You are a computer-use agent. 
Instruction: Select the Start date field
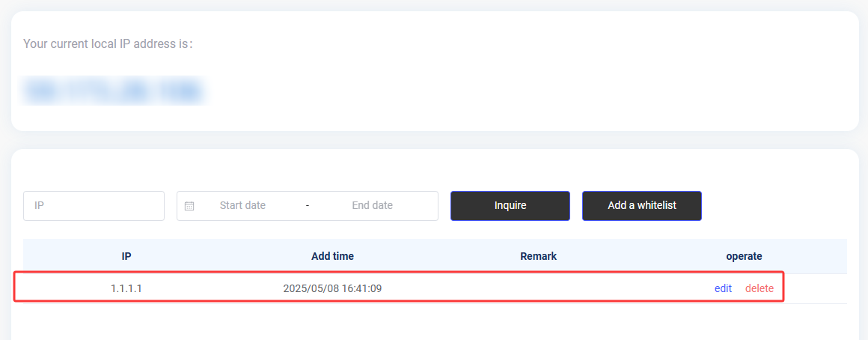pyautogui.click(x=242, y=206)
